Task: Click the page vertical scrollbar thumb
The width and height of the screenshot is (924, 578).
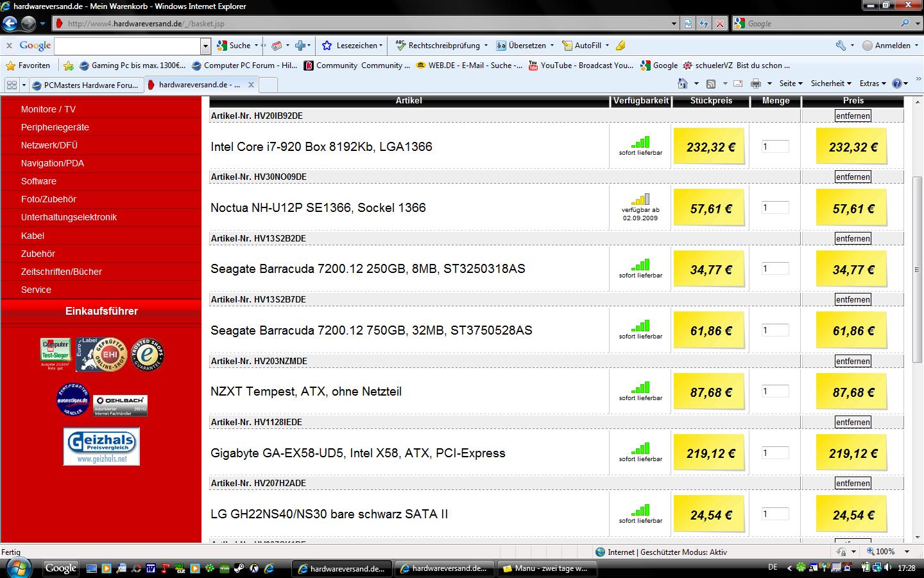Action: [x=916, y=270]
